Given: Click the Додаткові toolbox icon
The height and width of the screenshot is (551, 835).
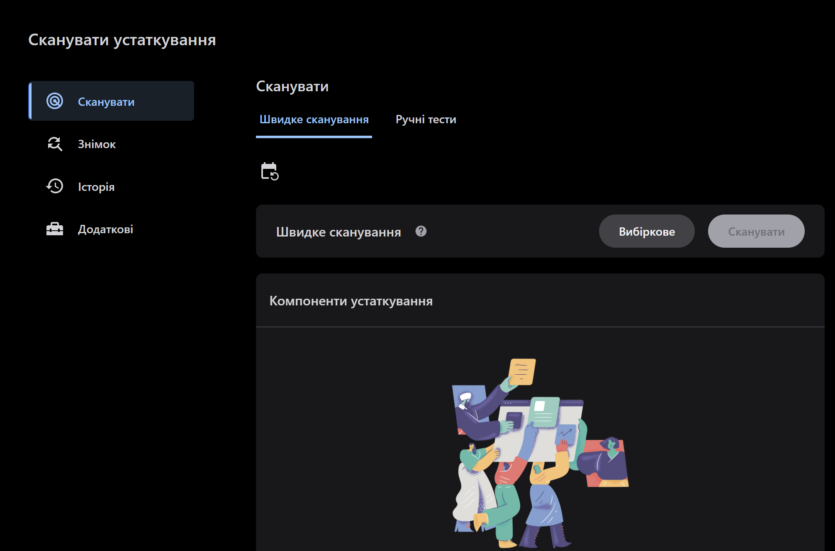Looking at the screenshot, I should [54, 229].
